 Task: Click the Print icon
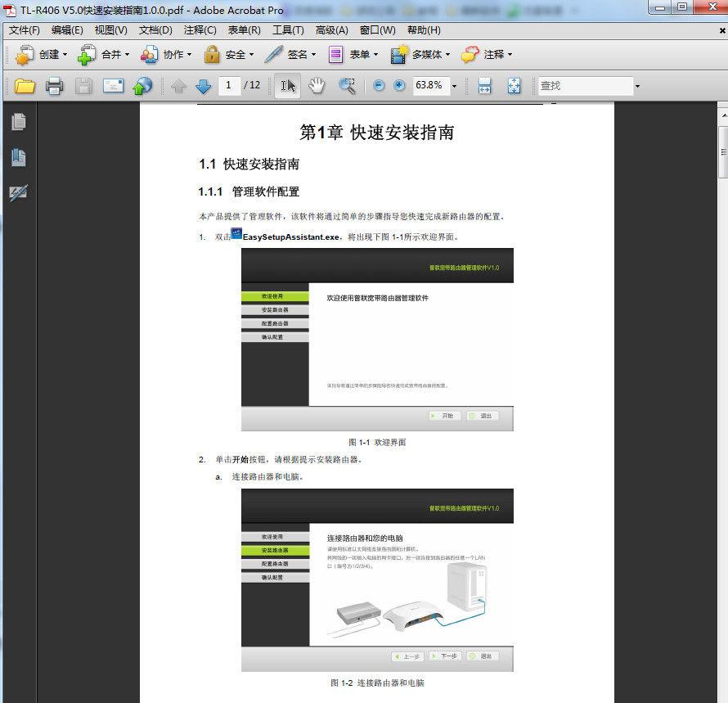point(54,87)
